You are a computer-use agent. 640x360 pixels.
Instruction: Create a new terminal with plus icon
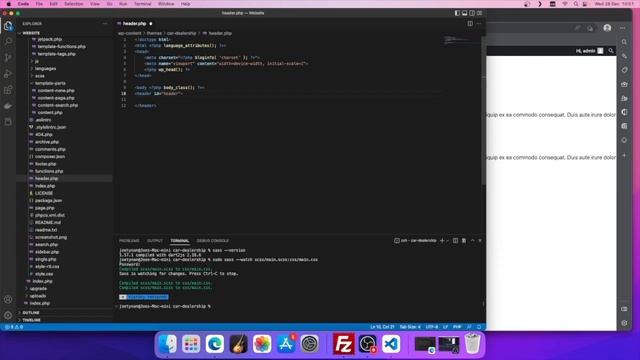tap(442, 240)
